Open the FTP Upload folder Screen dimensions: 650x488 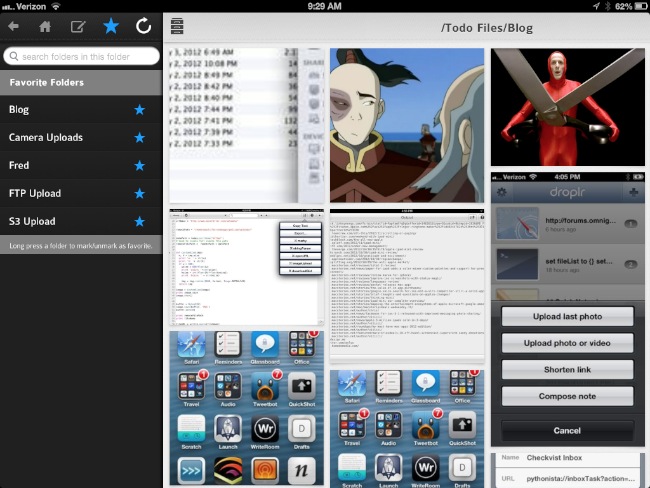(81, 193)
